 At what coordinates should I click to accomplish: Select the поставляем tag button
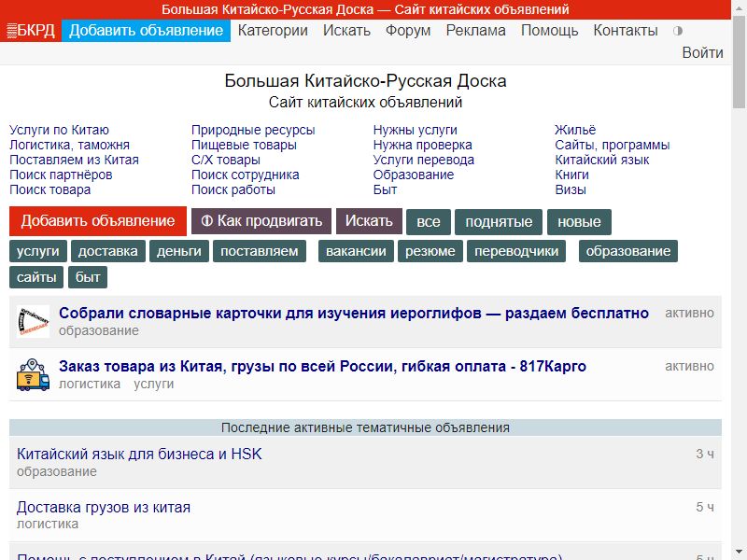tap(260, 251)
